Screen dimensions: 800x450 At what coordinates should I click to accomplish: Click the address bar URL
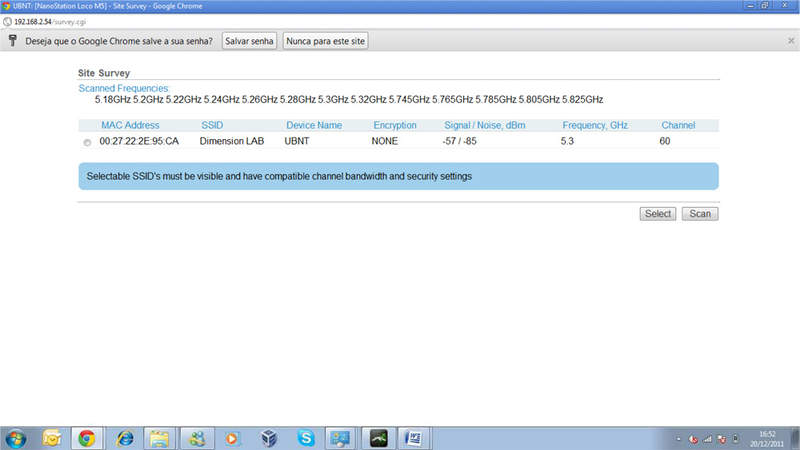pyautogui.click(x=50, y=22)
